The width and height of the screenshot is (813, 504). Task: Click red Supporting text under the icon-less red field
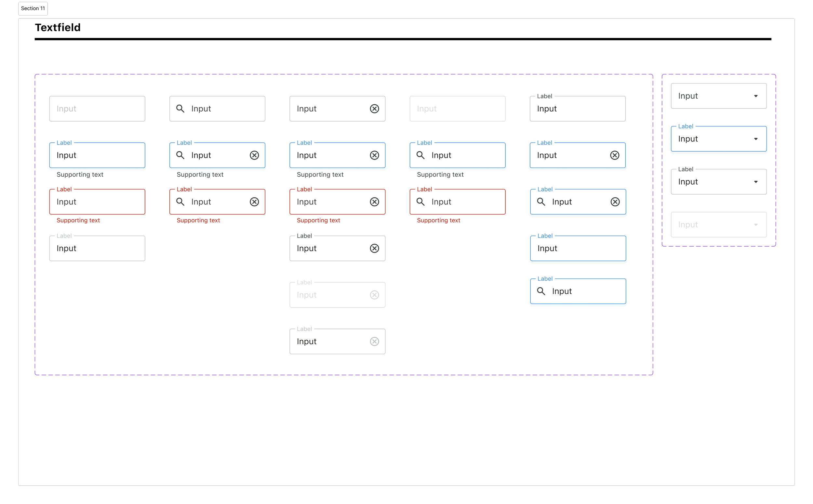pyautogui.click(x=78, y=220)
